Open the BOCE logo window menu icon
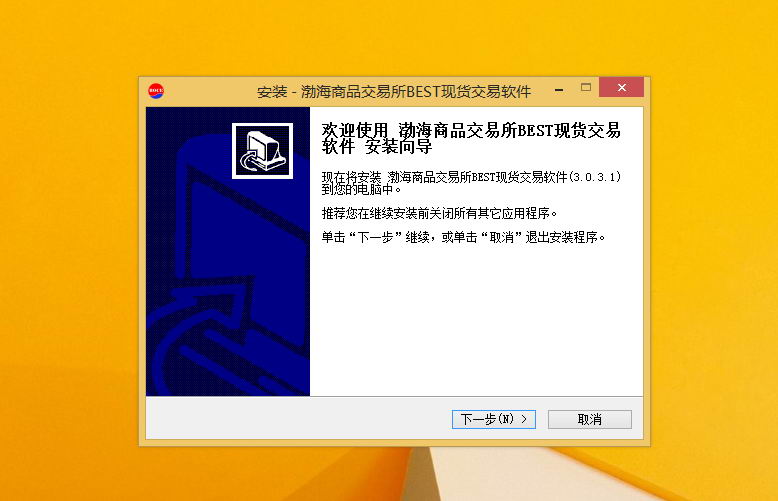 (x=156, y=91)
